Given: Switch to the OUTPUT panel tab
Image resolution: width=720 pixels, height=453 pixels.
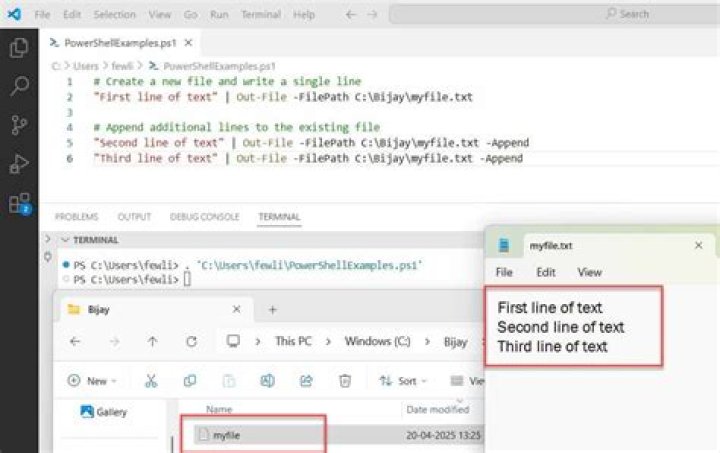Looking at the screenshot, I should (134, 217).
